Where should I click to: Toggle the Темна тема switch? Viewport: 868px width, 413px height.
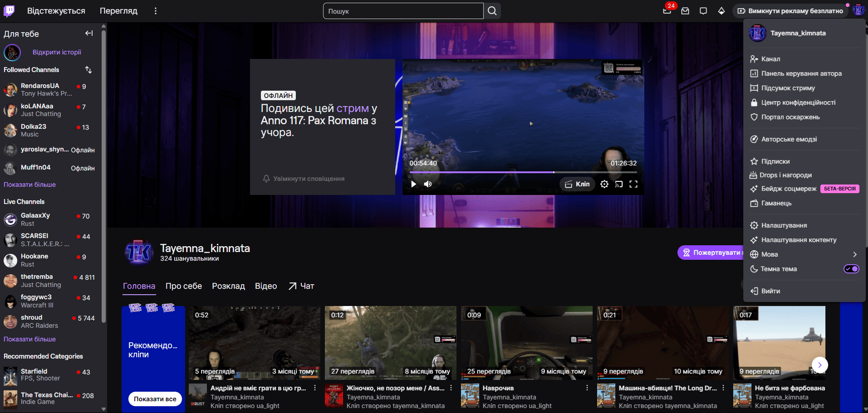point(851,269)
